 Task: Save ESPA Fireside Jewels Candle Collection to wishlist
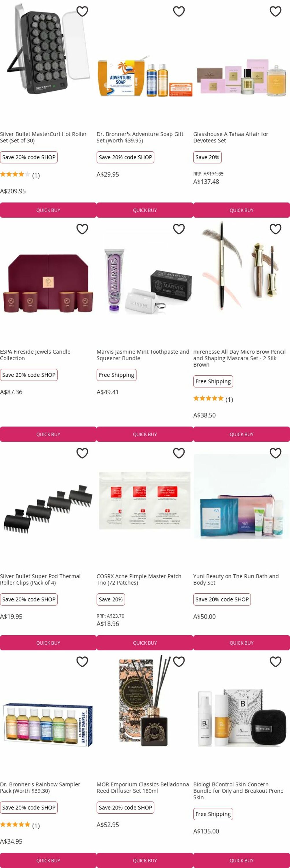tap(82, 229)
